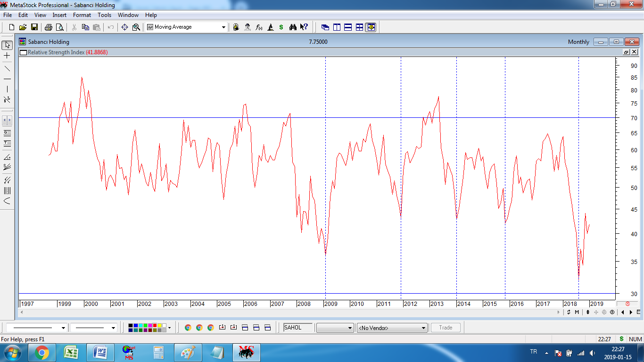
Task: Tile chart windows in columns
Action: click(337, 27)
